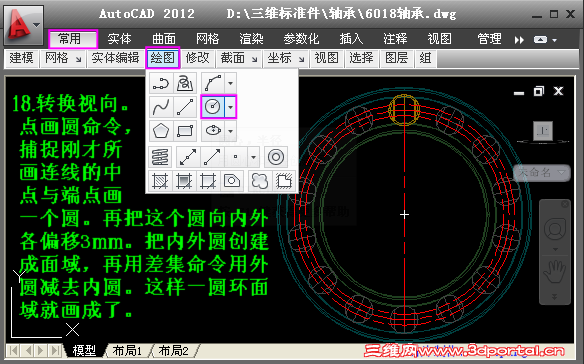The image size is (584, 364).
Task: Open the ribbon minimize options dropdown arrow
Action: click(554, 40)
